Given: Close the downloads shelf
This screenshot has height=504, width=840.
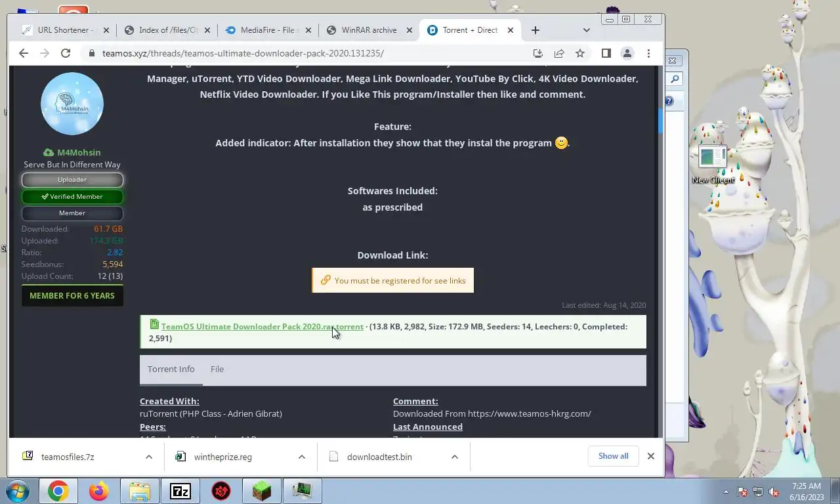Looking at the screenshot, I should click(651, 456).
